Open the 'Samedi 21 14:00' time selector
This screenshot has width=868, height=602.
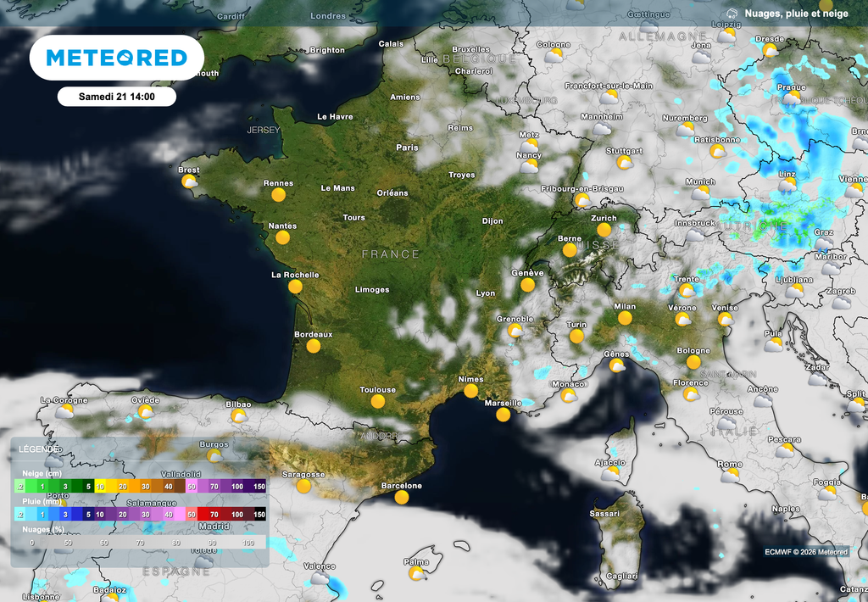(117, 96)
